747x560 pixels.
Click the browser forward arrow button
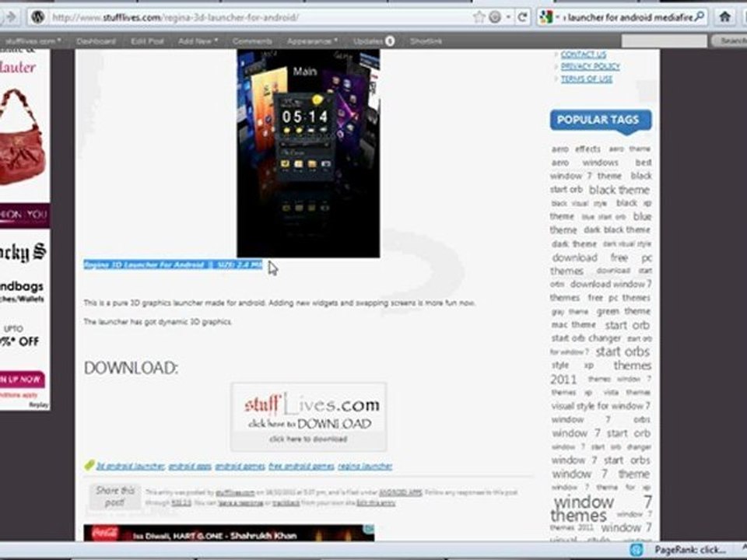pos(11,17)
